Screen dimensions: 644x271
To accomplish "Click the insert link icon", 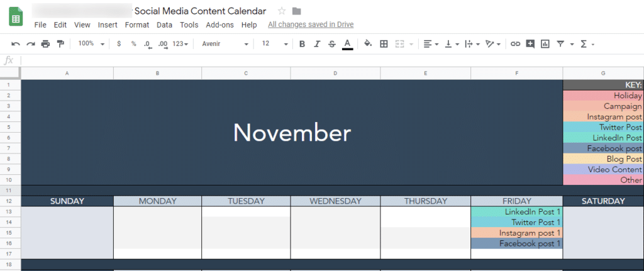I will pos(515,44).
